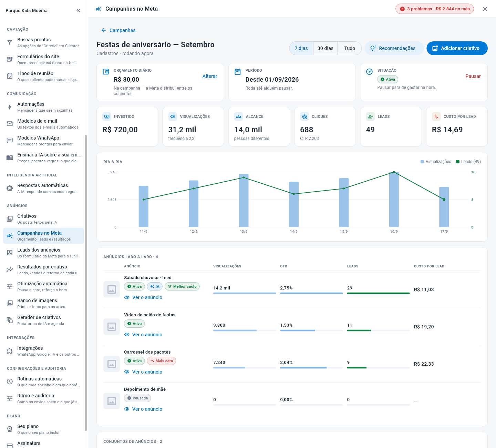The image size is (496, 448).
Task: Click the filter icon next to Buscas prontas
Action: point(10,42)
